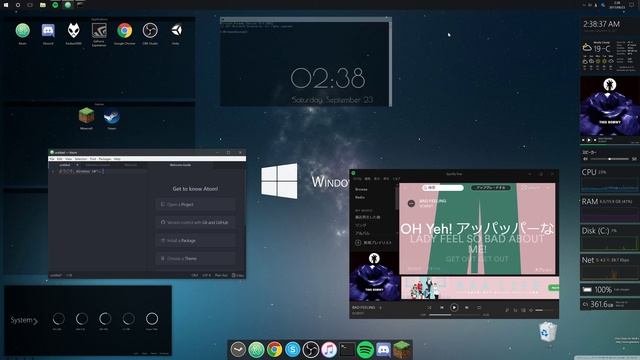Skip to next track in Spotify
This screenshot has height=360, width=640.
(467, 307)
